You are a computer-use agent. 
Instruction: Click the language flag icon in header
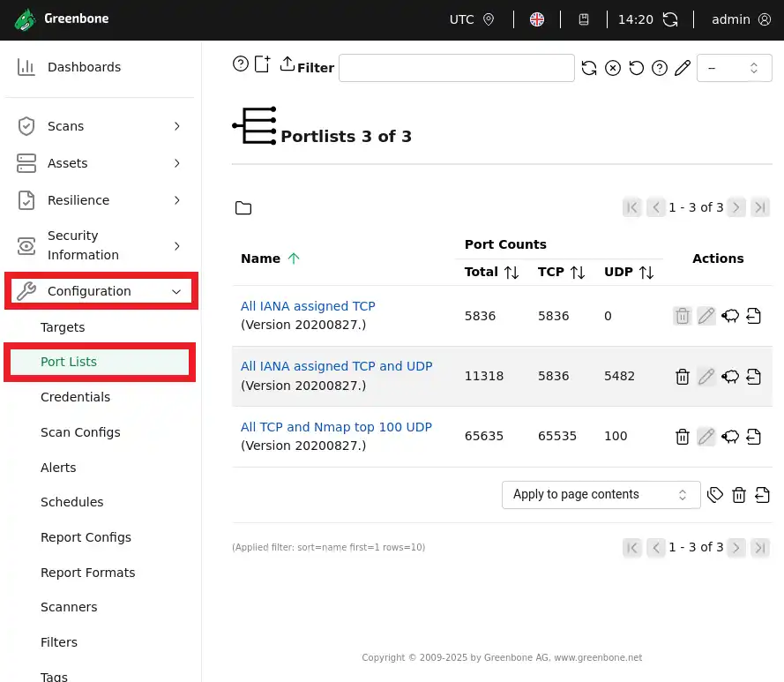click(536, 19)
